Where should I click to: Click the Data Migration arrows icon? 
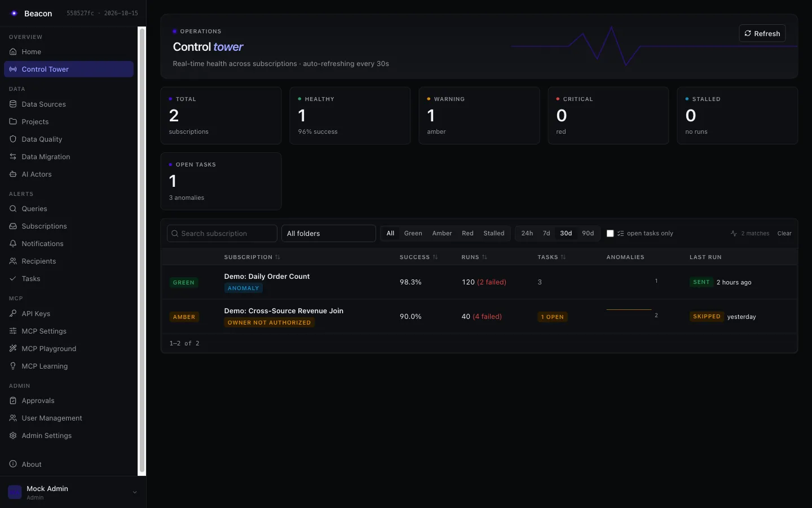13,157
